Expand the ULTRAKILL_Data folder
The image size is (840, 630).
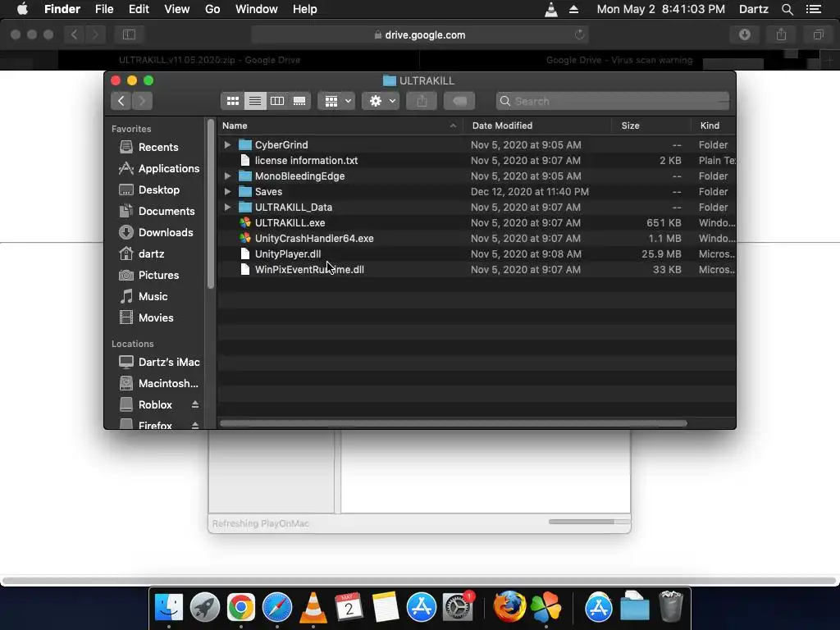[227, 207]
